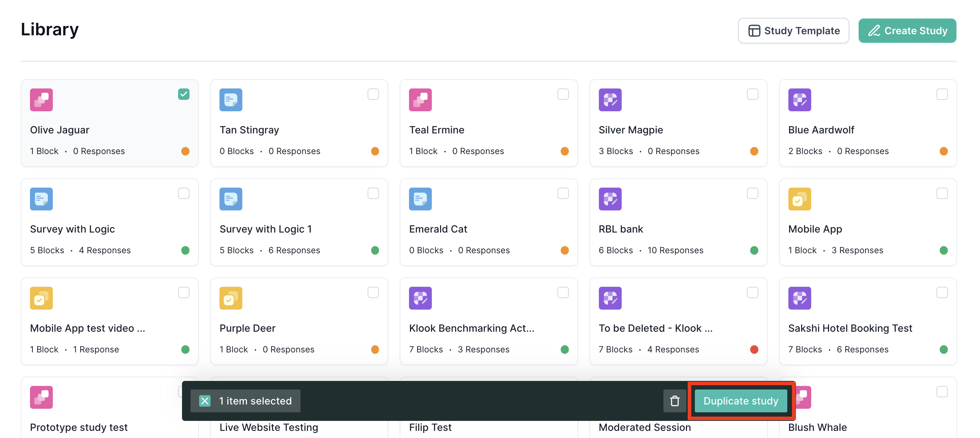Check the Emerald Cat checkbox
The image size is (980, 438).
[563, 193]
